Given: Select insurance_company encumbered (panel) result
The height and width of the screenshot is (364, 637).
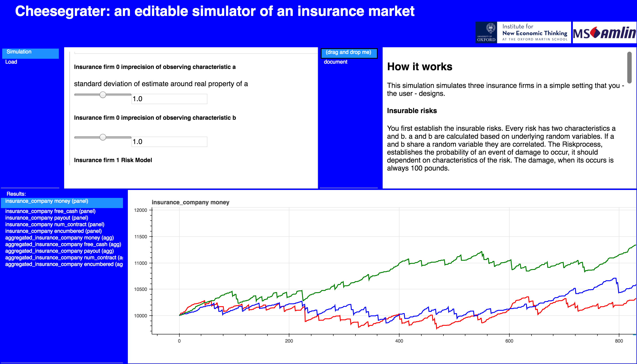Looking at the screenshot, I should click(x=53, y=231).
